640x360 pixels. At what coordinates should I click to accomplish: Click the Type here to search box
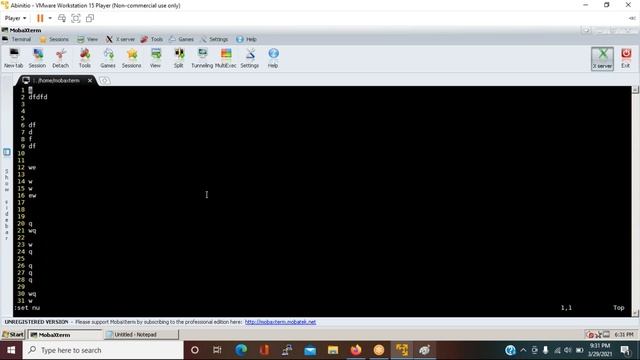tap(103, 350)
